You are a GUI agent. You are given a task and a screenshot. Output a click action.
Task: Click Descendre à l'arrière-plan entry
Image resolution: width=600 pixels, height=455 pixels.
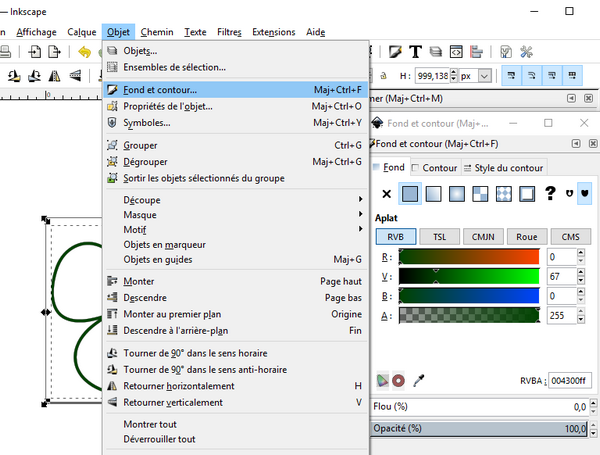pyautogui.click(x=235, y=331)
